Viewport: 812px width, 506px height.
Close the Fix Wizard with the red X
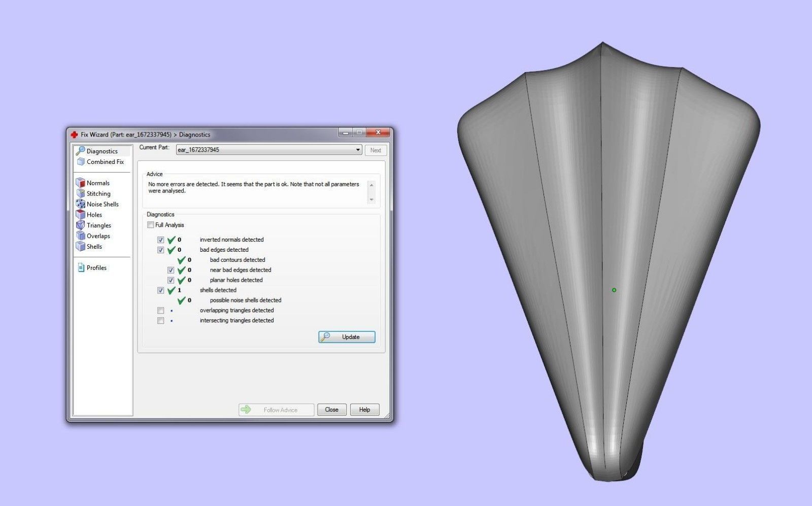pyautogui.click(x=378, y=133)
